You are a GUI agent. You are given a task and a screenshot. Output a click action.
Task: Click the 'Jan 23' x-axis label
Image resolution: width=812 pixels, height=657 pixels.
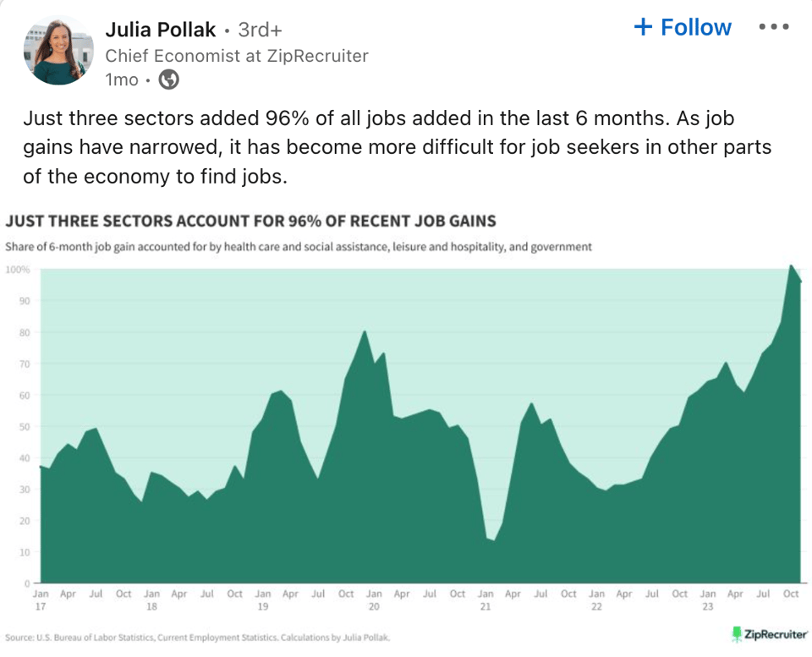pos(708,600)
